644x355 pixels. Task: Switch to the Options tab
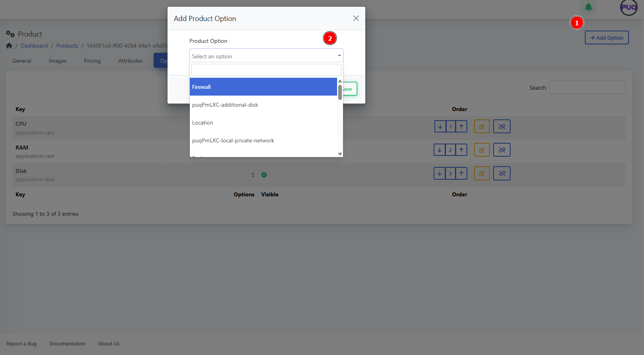point(161,61)
